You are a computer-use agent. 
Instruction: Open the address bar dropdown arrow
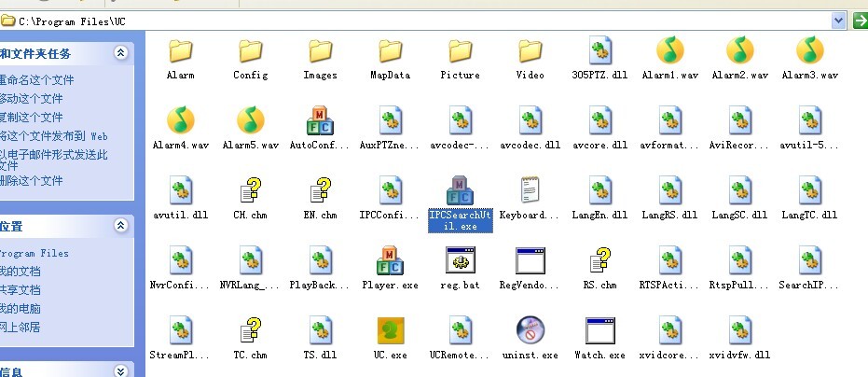[838, 21]
